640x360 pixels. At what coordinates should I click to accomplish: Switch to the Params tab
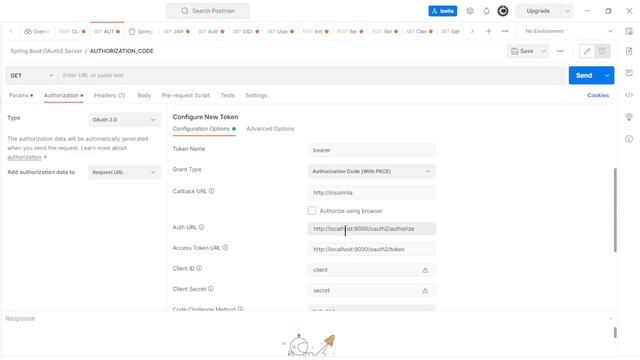tap(19, 95)
